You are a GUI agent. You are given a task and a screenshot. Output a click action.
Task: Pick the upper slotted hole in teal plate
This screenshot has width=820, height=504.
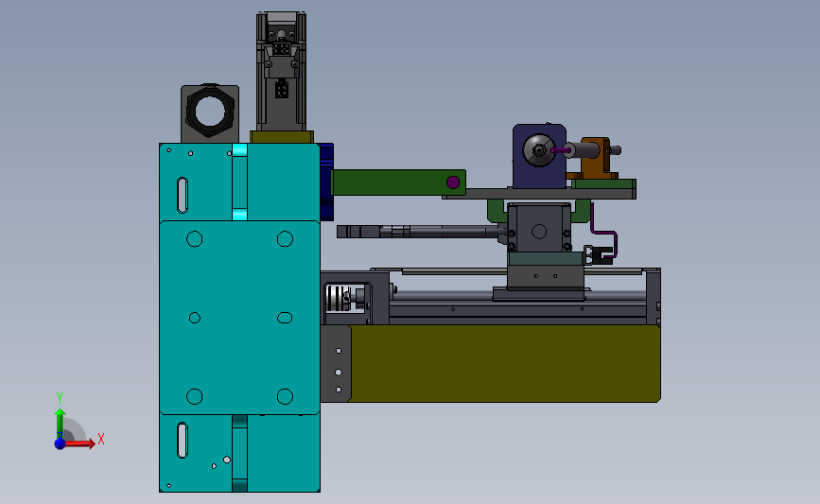click(182, 195)
